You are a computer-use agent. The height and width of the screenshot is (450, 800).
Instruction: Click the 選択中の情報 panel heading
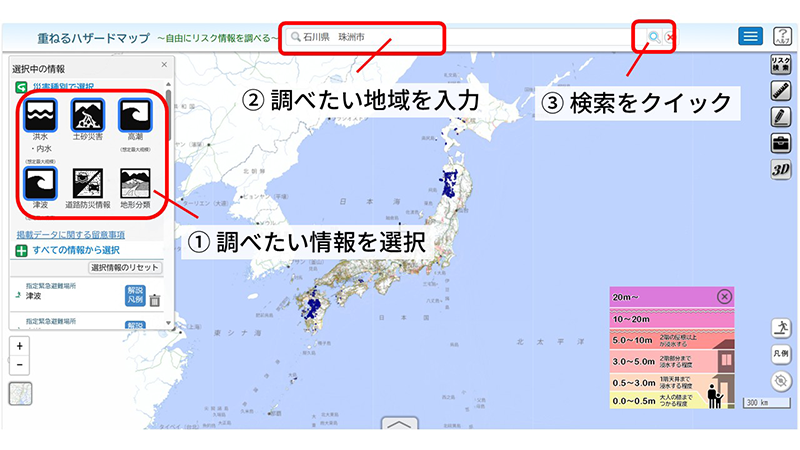coord(39,69)
